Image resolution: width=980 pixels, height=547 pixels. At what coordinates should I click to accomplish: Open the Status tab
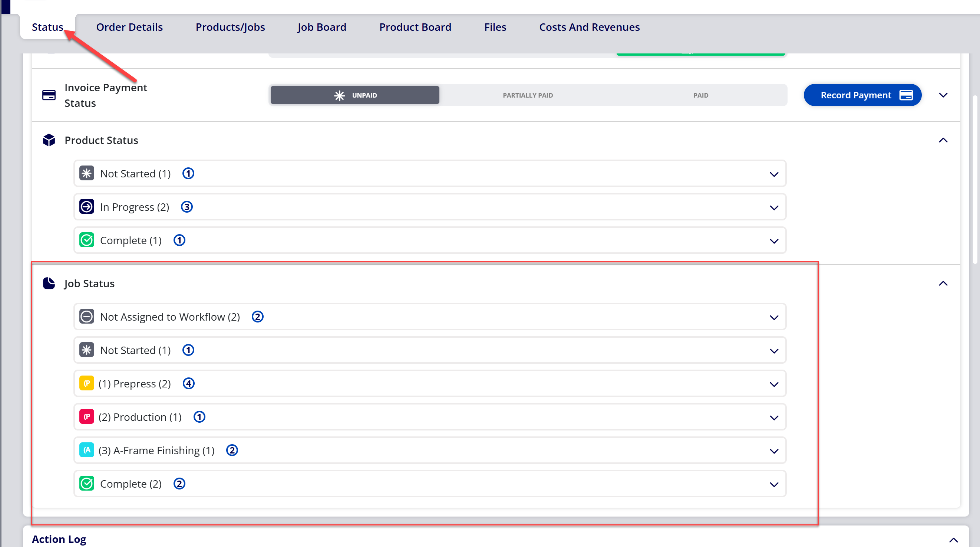pos(47,27)
